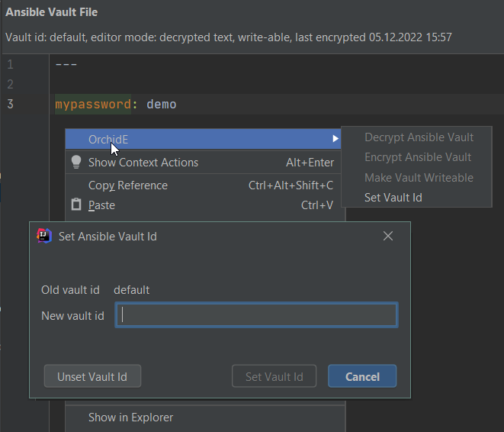Close the Set Ansible Vault Id dialog
Image resolution: width=504 pixels, height=432 pixels.
[x=388, y=236]
